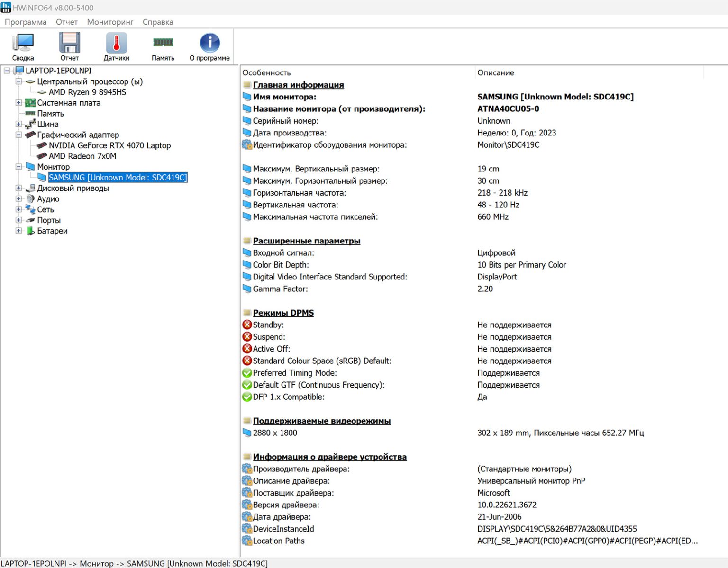Open the Сводка summary toolbar icon

[x=23, y=44]
